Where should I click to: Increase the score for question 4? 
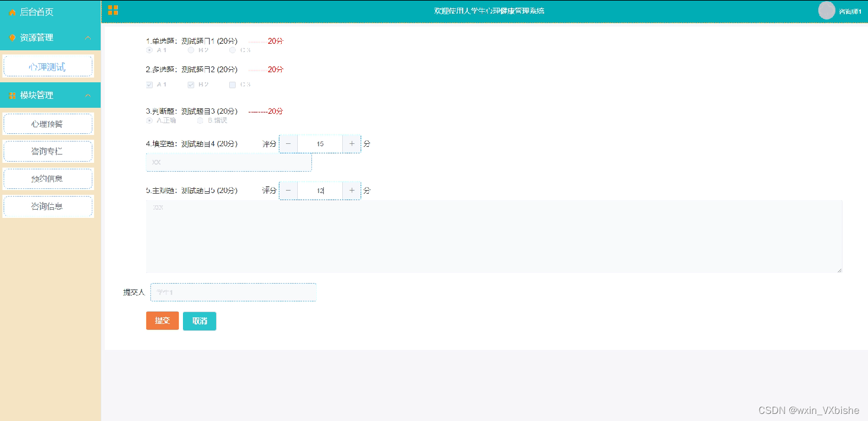352,144
